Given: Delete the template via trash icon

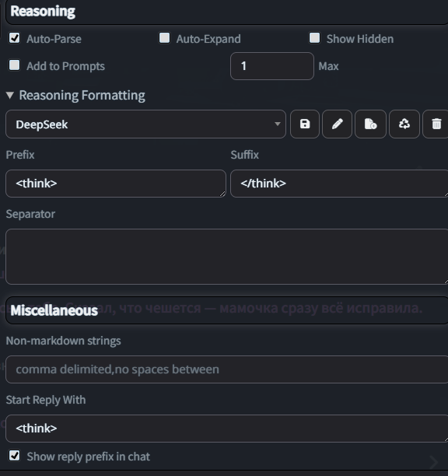Looking at the screenshot, I should [436, 124].
